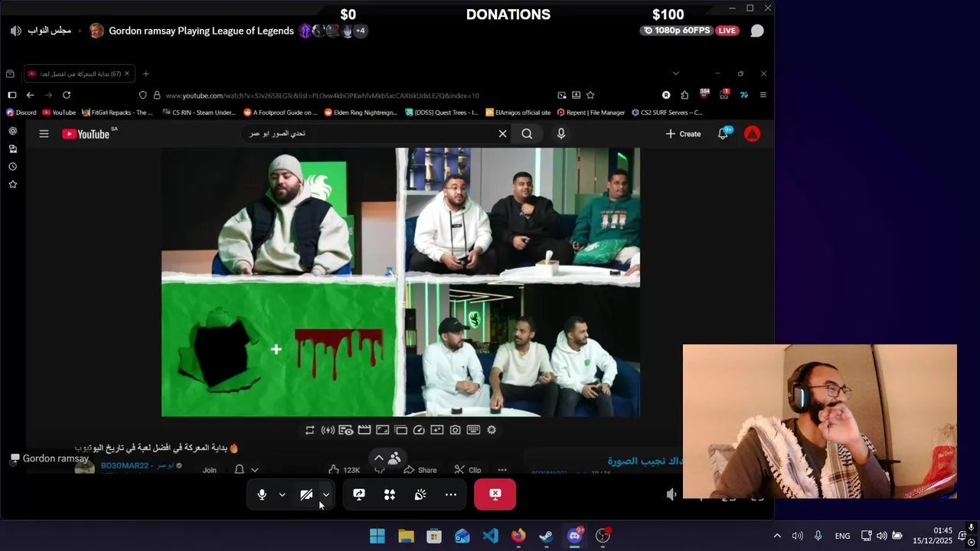Select the 1080p 60FPS quality indicator
Screen dimensions: 980x551
click(676, 31)
